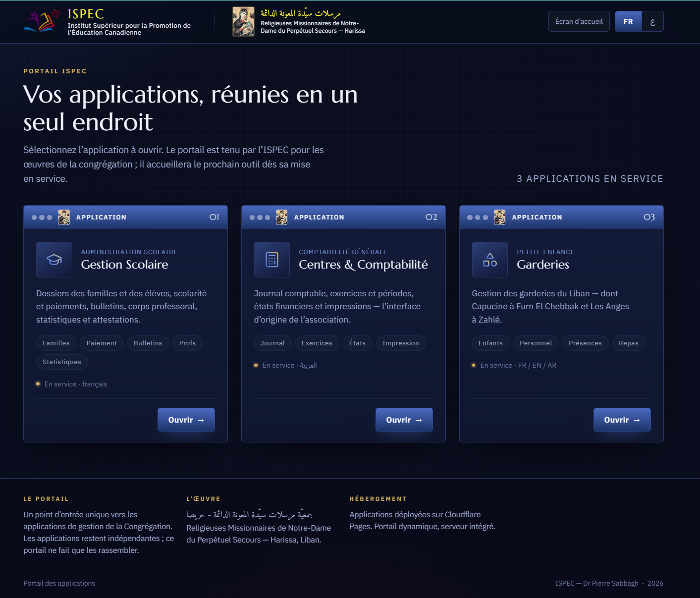The image size is (700, 598).
Task: Click the ISPEC institute name in the header
Action: coord(129,29)
